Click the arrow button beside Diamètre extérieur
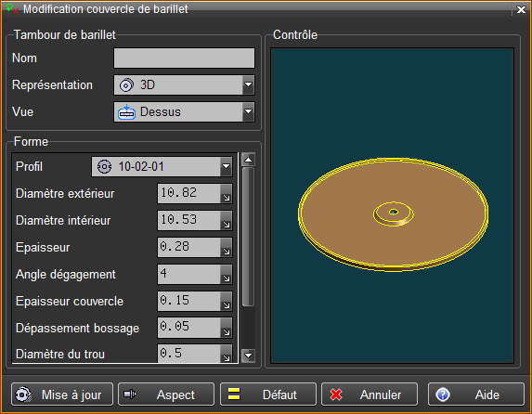The image size is (532, 414). pos(227,194)
